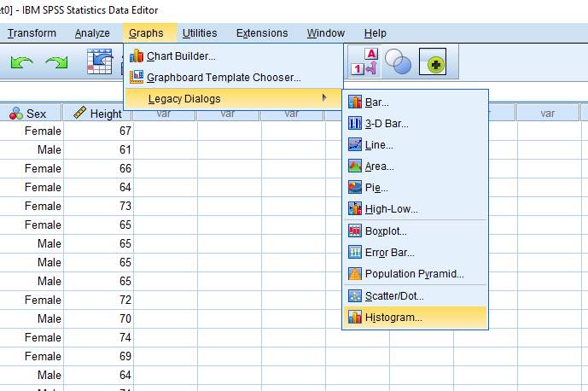The height and width of the screenshot is (391, 588).
Task: Click the 3-D Bar menu icon
Action: [355, 123]
